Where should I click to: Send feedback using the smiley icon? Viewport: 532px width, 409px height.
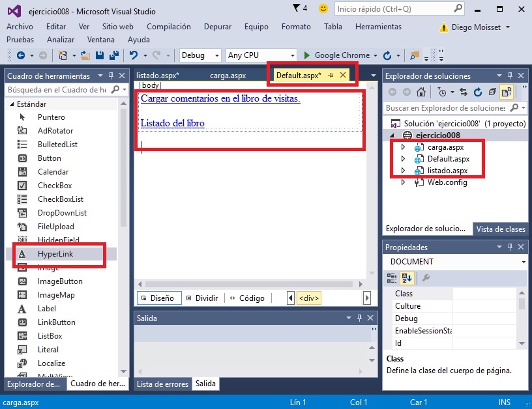pos(323,8)
